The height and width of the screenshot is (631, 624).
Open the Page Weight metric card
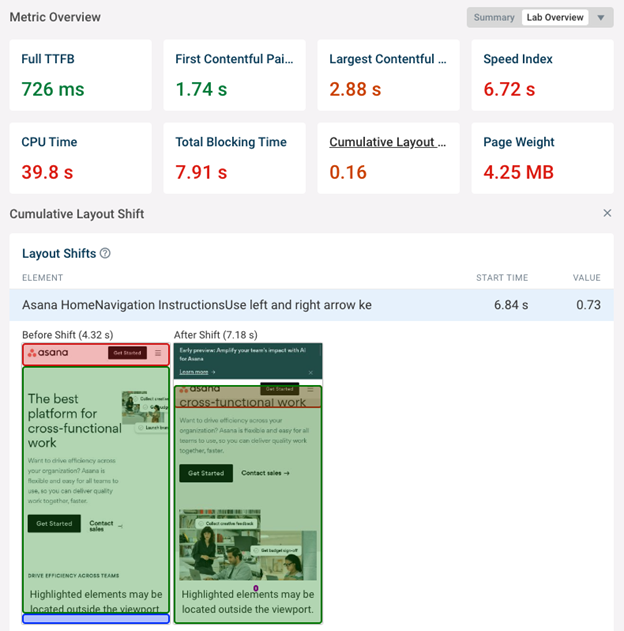[542, 158]
